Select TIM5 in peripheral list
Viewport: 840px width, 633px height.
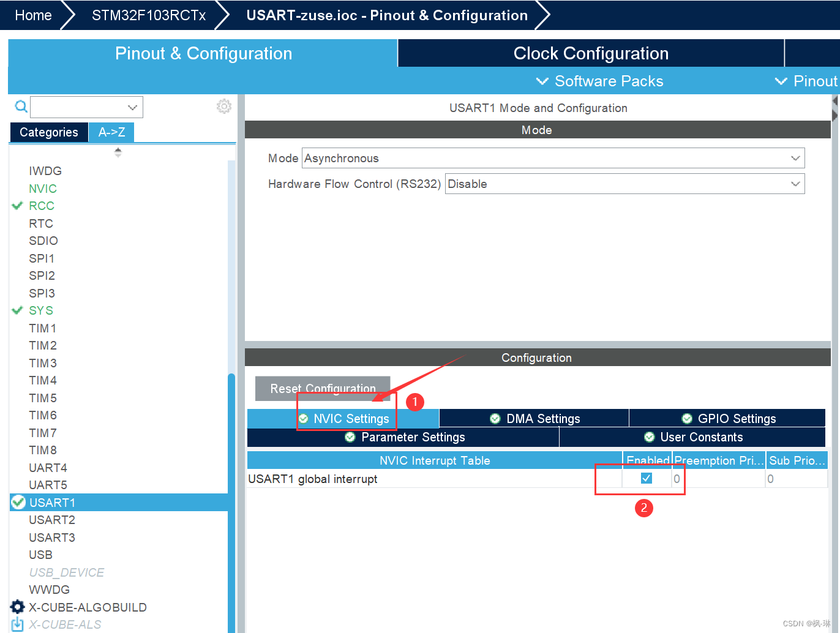(43, 398)
